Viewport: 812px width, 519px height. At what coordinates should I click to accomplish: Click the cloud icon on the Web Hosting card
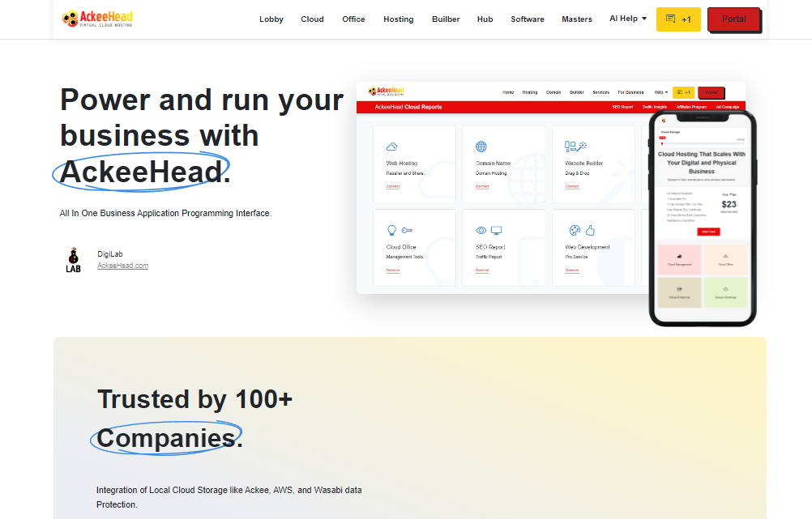392,147
